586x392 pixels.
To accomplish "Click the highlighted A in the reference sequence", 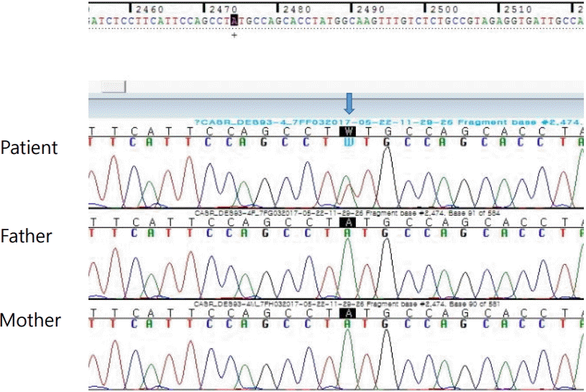I will point(235,22).
